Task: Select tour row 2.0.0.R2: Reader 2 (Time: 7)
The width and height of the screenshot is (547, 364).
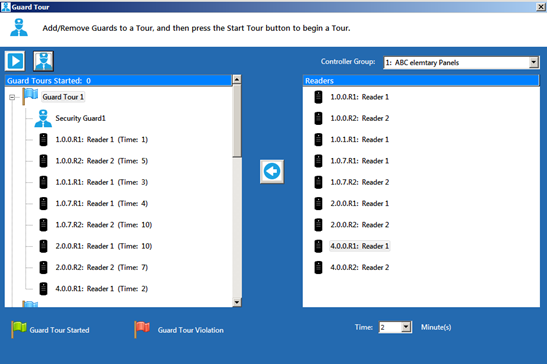Action: point(102,267)
